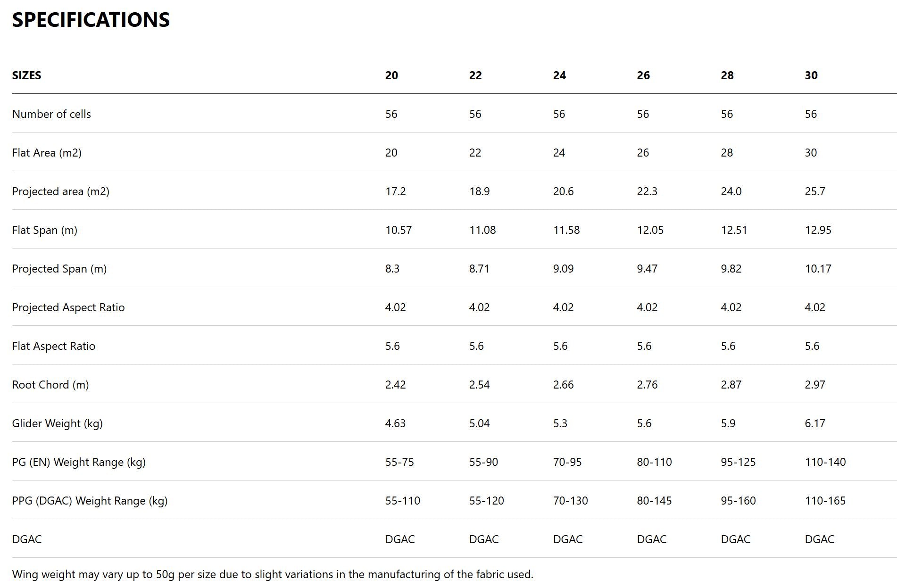Click the Flat Span (m) row label
Viewport: 897px width, 588px height.
coord(44,230)
